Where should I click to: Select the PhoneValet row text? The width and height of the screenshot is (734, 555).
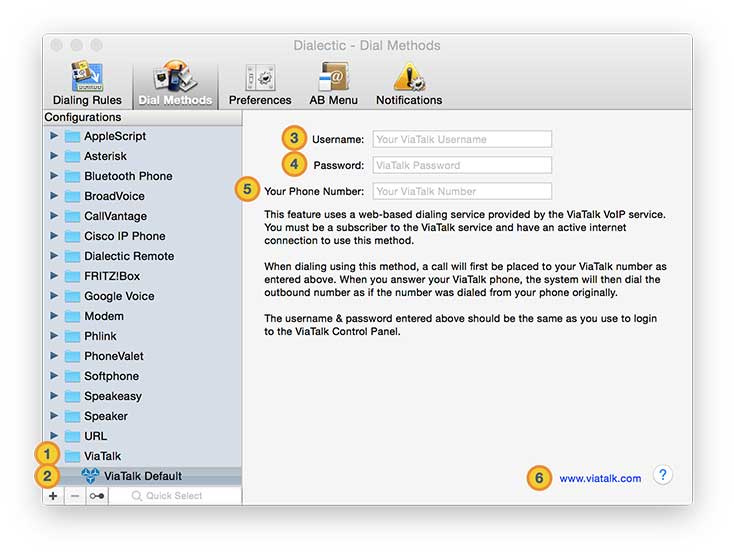[x=114, y=356]
